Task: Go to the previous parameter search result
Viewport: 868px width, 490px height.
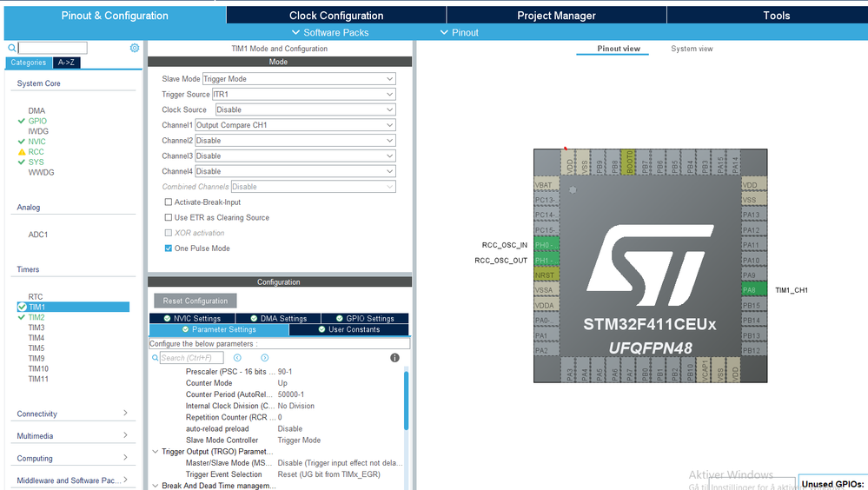Action: click(x=237, y=358)
